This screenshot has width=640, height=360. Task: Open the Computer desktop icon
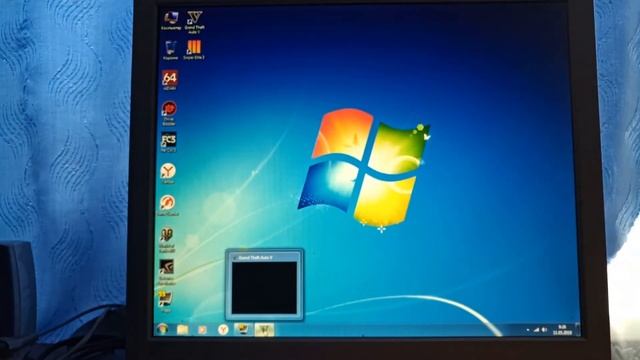(x=171, y=21)
